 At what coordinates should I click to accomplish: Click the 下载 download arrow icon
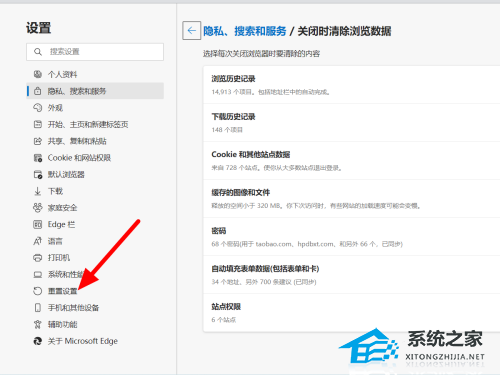(38, 191)
